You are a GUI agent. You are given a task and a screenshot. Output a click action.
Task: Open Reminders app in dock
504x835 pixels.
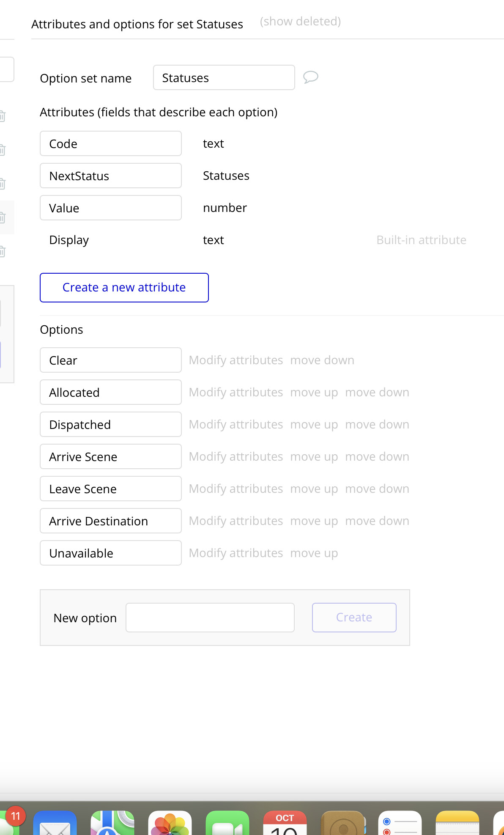[400, 823]
